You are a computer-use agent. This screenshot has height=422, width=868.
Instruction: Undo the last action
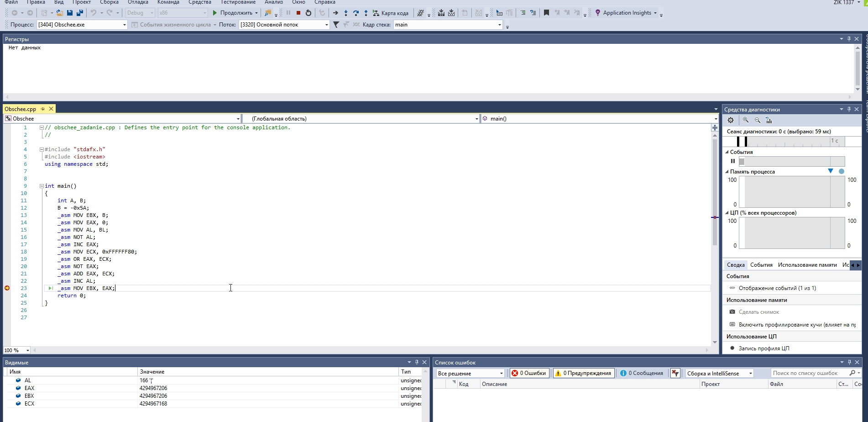[94, 13]
